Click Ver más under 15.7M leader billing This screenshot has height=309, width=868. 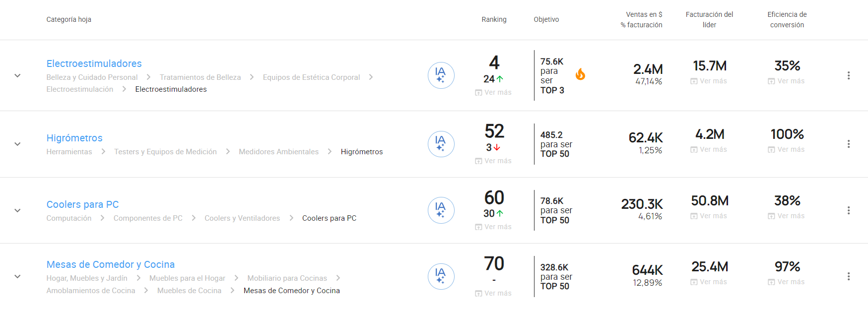coord(709,81)
